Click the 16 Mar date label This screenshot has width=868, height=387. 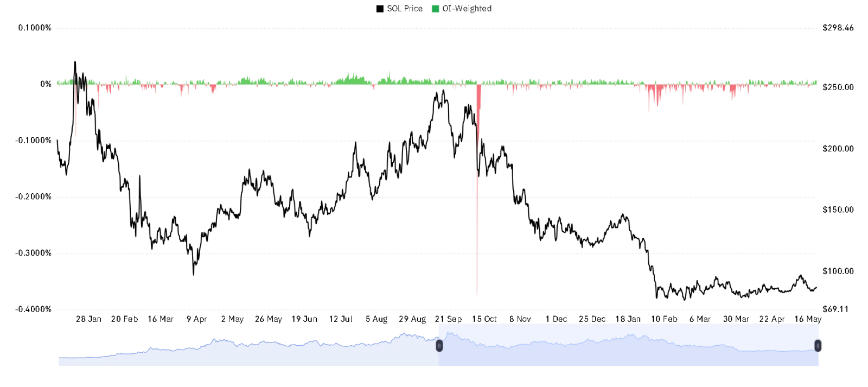(161, 319)
